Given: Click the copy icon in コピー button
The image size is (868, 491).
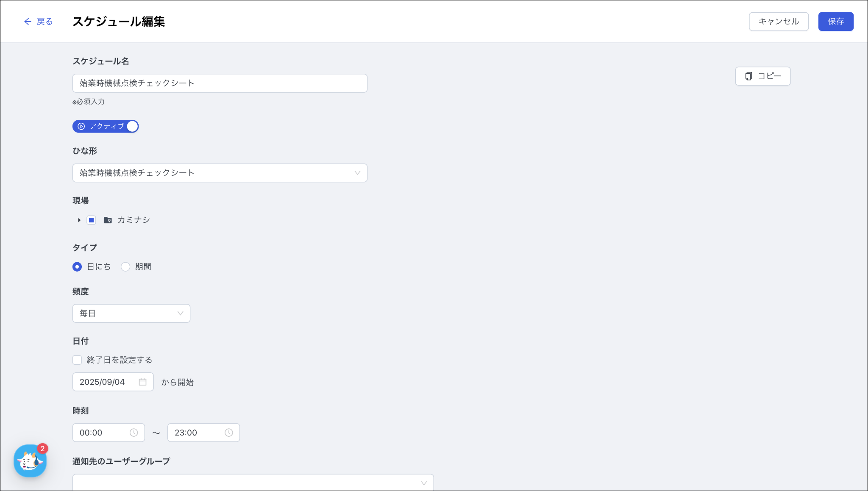Looking at the screenshot, I should pyautogui.click(x=749, y=76).
